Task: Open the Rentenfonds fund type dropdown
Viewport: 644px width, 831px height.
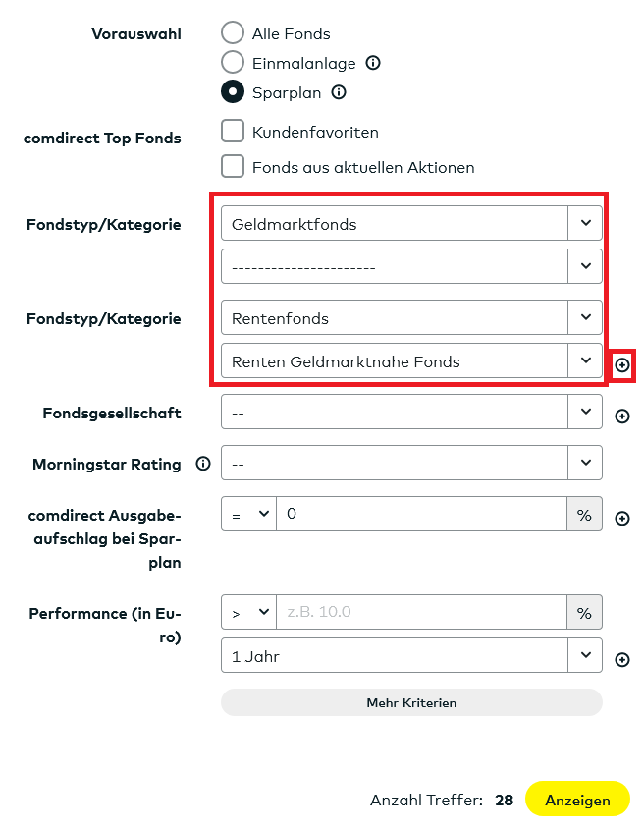Action: 411,318
